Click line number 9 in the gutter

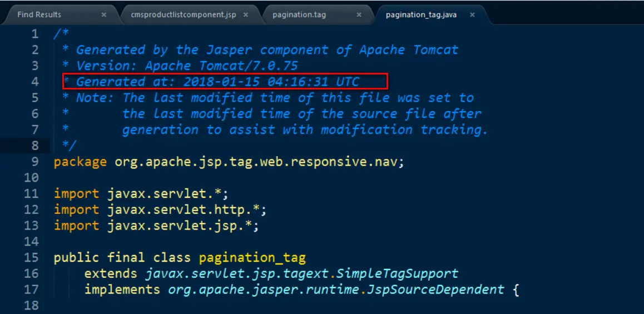click(35, 162)
